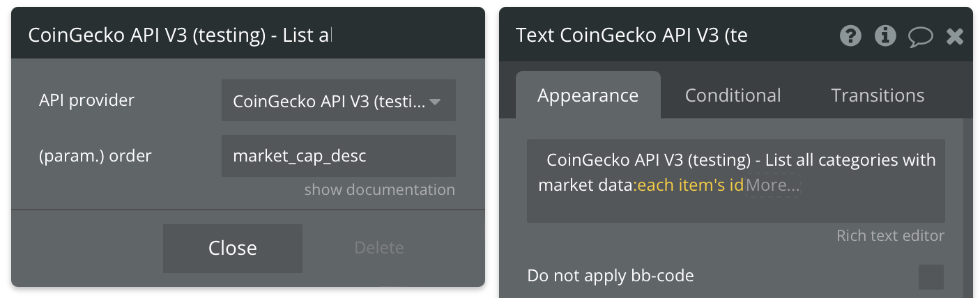Click the Text element name in editor header

click(631, 36)
